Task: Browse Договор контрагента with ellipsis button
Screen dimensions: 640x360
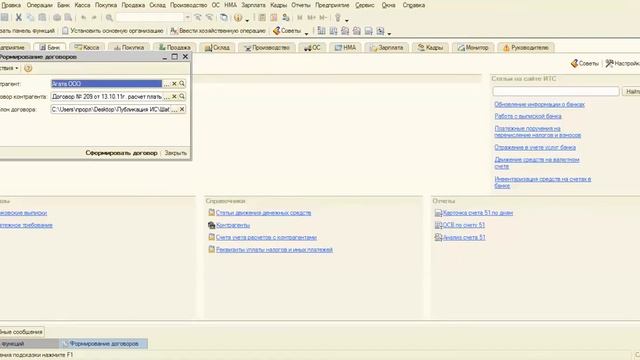Action: [x=167, y=96]
